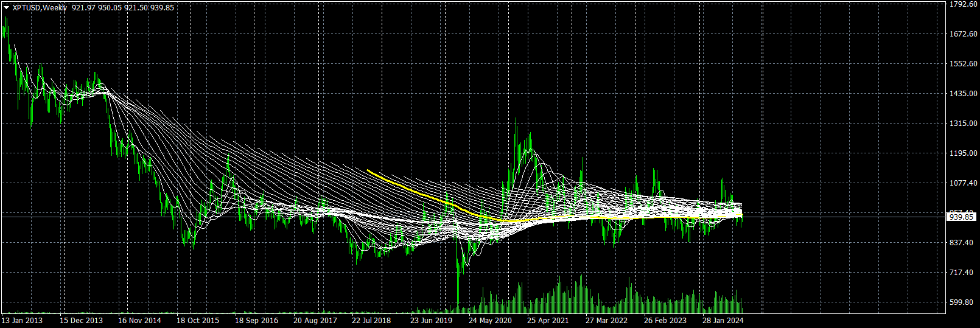Click the current price label 939.85
The width and height of the screenshot is (980, 328).
pyautogui.click(x=962, y=217)
